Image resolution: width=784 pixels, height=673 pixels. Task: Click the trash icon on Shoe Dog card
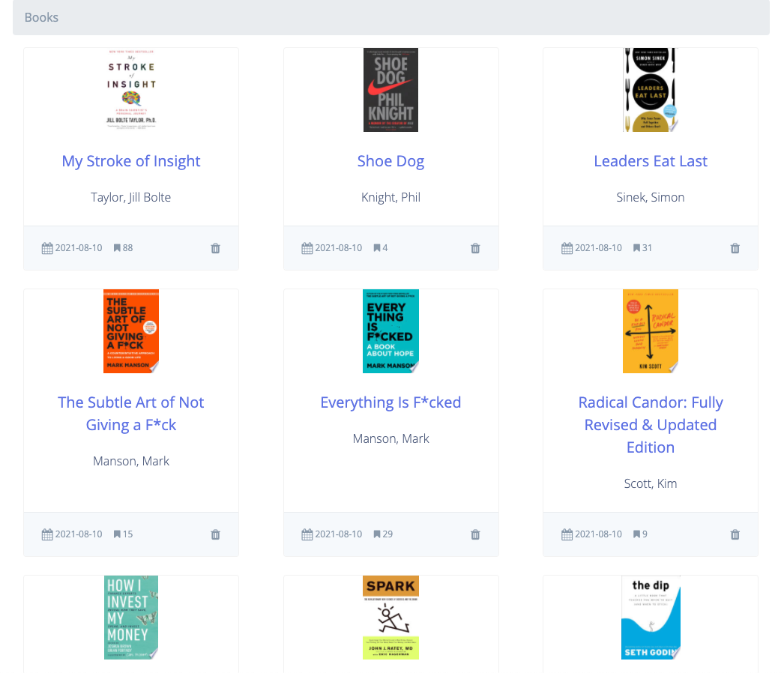475,247
